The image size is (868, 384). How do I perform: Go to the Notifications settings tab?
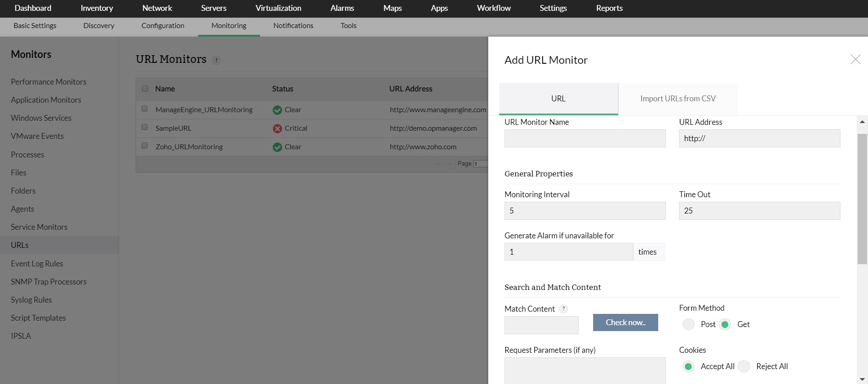pos(293,26)
